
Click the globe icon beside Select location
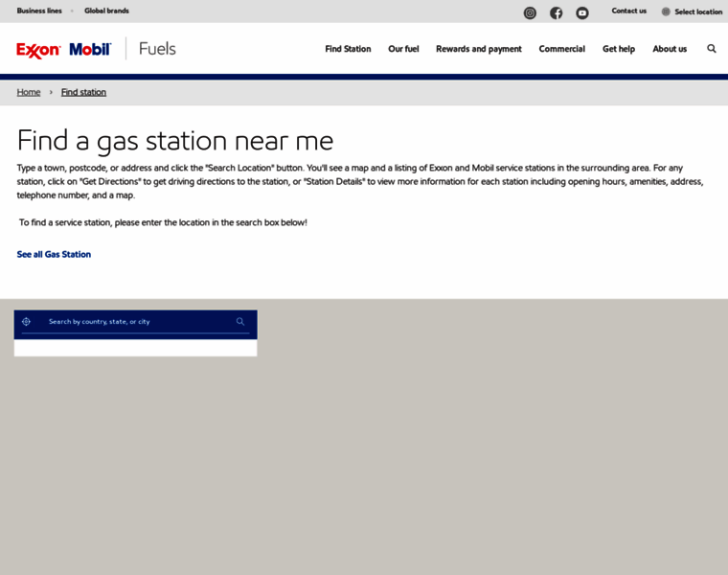point(666,11)
